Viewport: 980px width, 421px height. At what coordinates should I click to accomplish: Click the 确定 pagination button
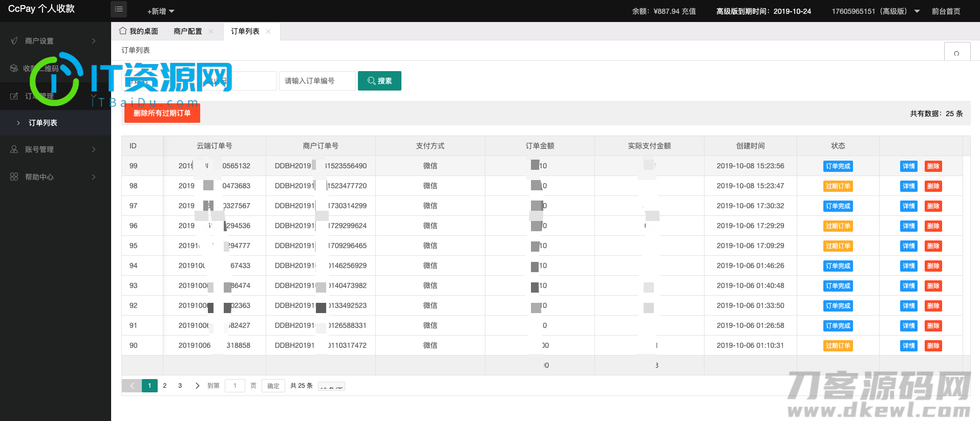coord(273,386)
